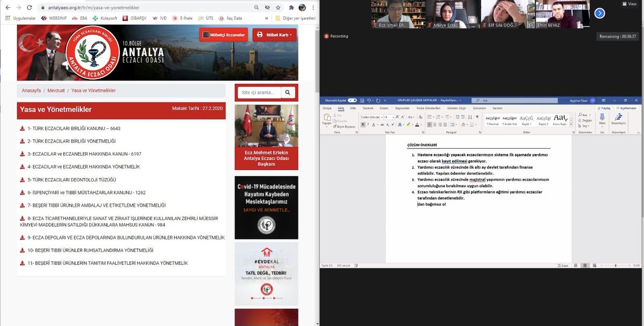Open the Dosya tab in Word
The height and width of the screenshot is (326, 644).
327,108
